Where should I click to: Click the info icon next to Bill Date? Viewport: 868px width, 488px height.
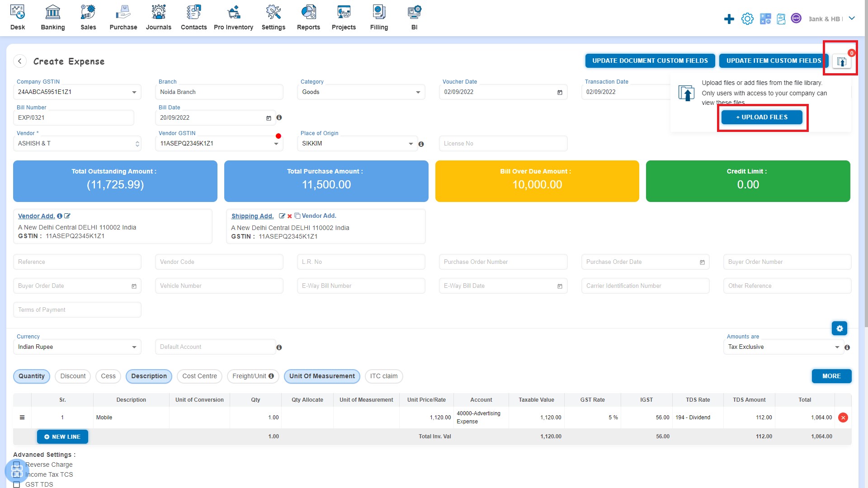point(279,117)
